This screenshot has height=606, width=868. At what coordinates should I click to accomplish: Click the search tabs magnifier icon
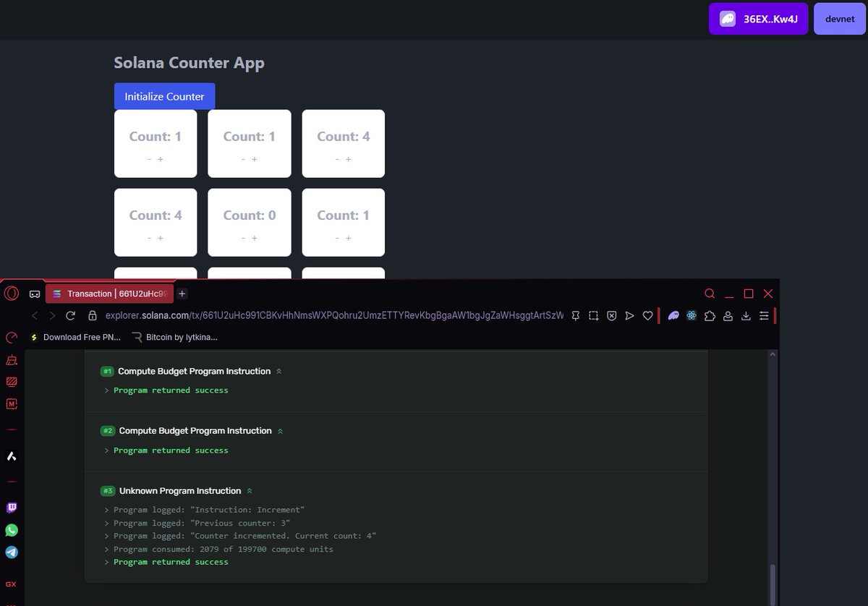(710, 294)
